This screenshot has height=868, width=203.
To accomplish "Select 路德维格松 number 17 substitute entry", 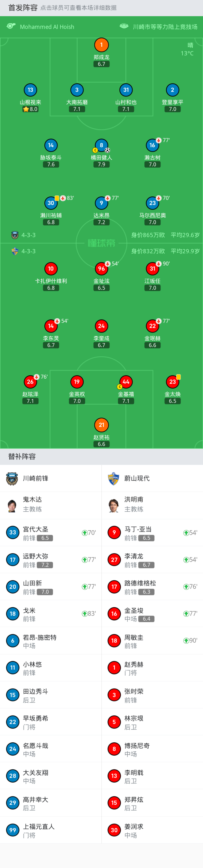I will point(152,587).
